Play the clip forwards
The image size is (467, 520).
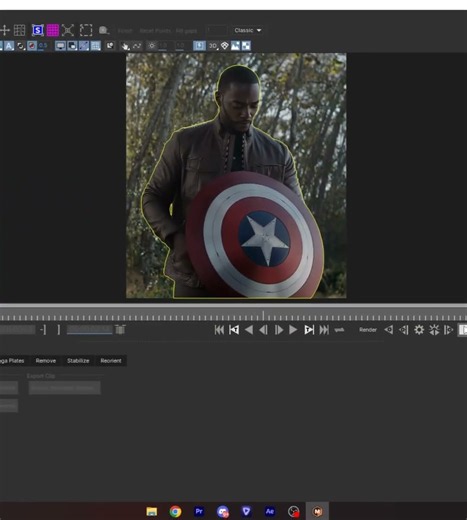293,330
